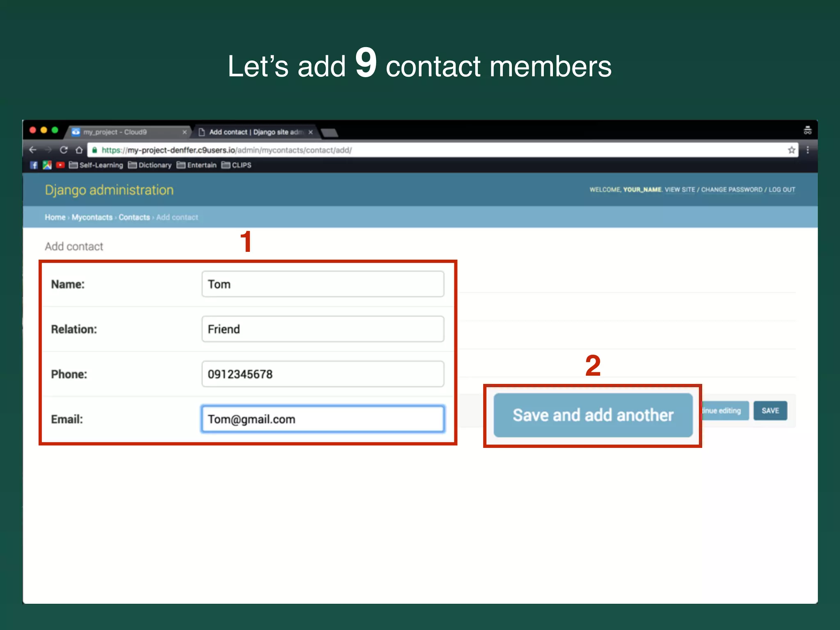Click the SAVE button
Viewport: 840px width, 630px height.
(770, 411)
